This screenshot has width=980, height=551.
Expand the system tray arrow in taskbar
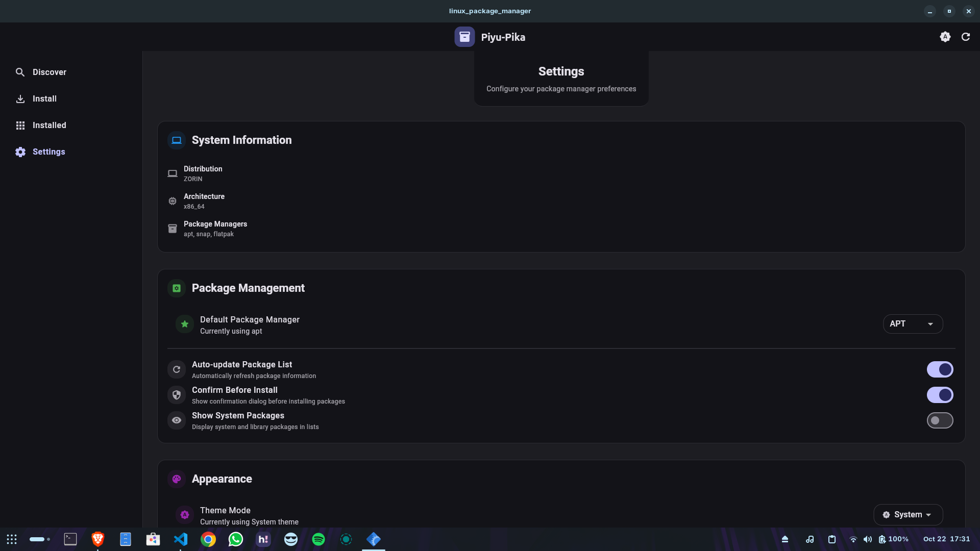[785, 539]
